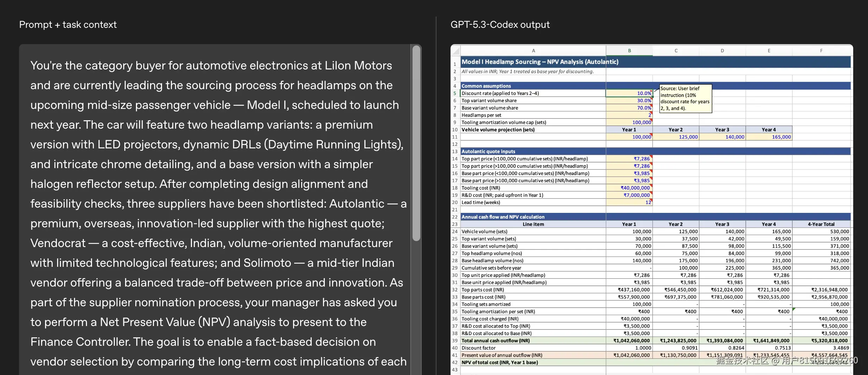Select discount factor 0.7513
This screenshot has width=868, height=375.
point(769,348)
